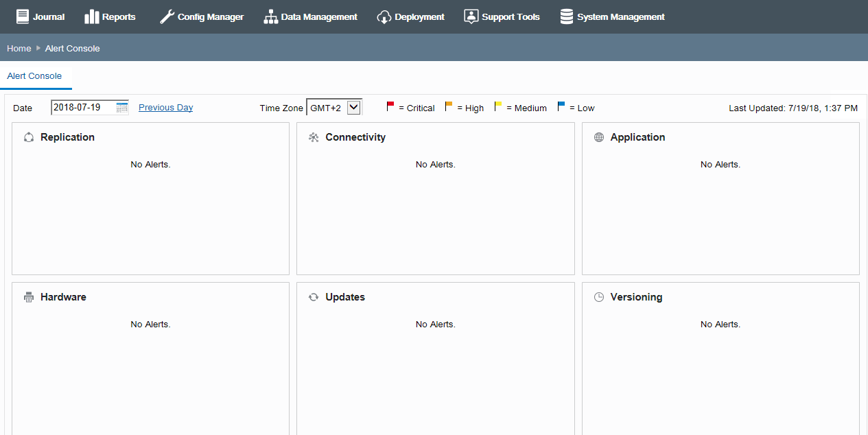Click the Application globe icon

(x=599, y=137)
